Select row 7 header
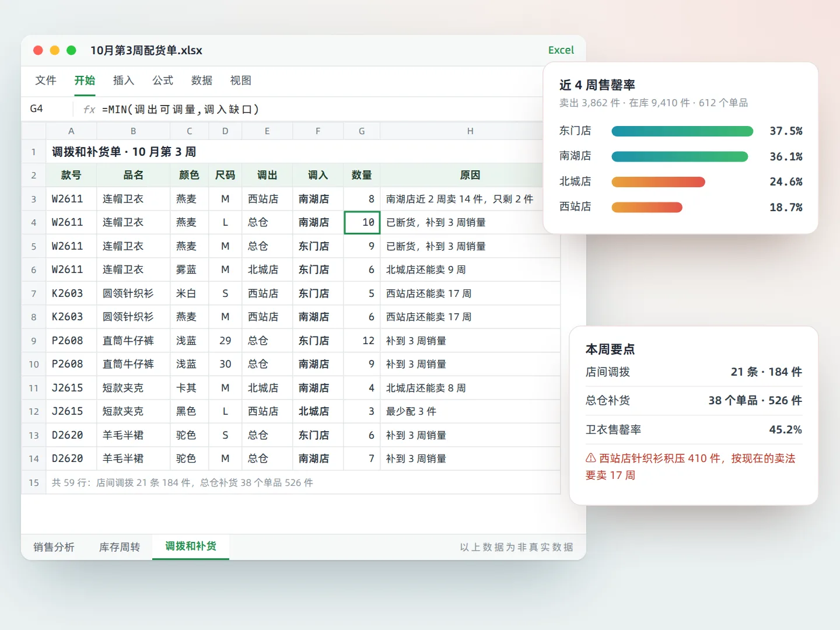The width and height of the screenshot is (840, 630). [x=34, y=293]
